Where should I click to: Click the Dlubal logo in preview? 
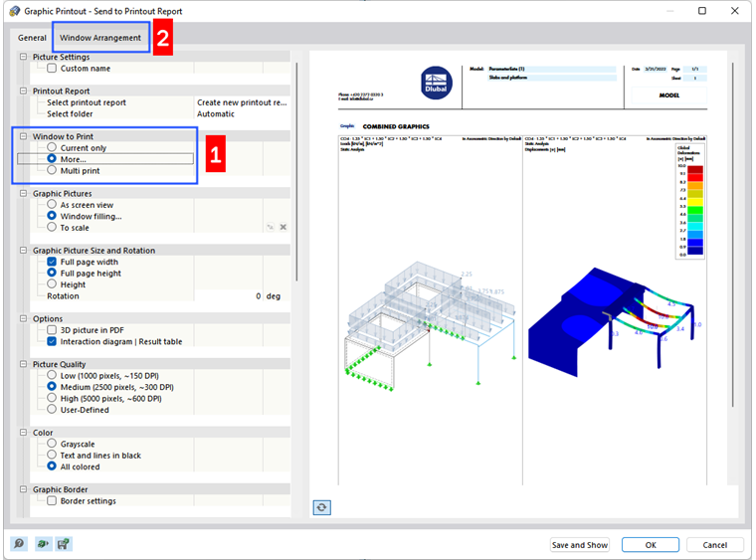tap(436, 83)
